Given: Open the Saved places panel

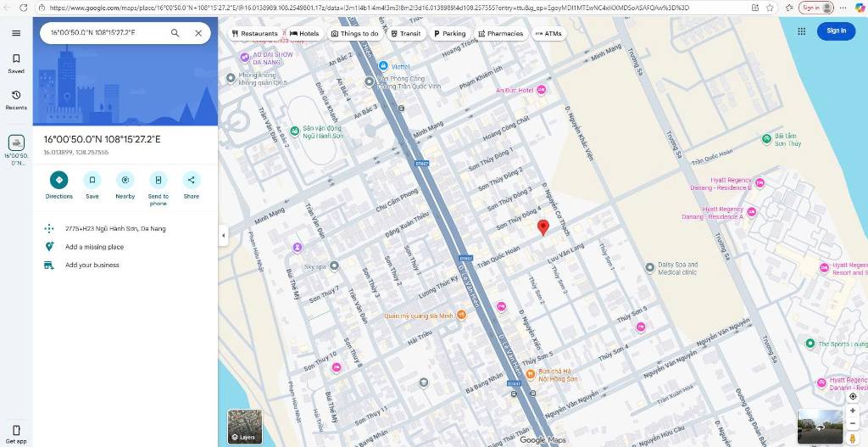Looking at the screenshot, I should tap(16, 64).
